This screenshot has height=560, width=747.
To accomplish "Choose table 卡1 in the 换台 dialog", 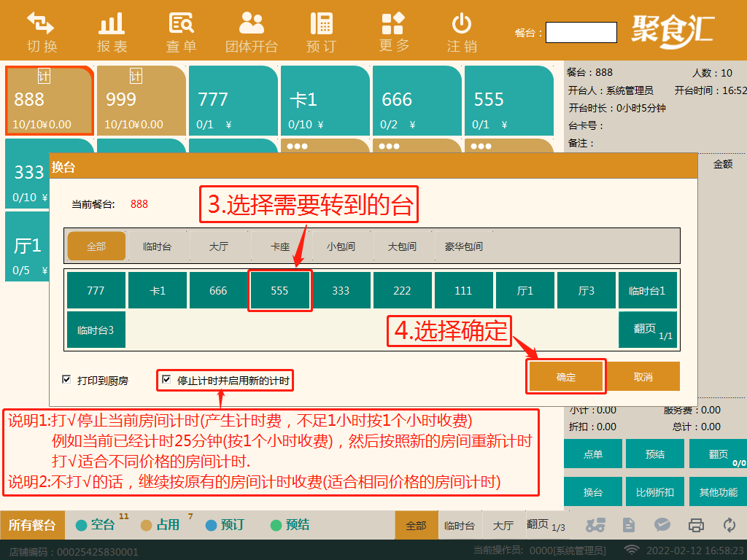I will pos(158,290).
